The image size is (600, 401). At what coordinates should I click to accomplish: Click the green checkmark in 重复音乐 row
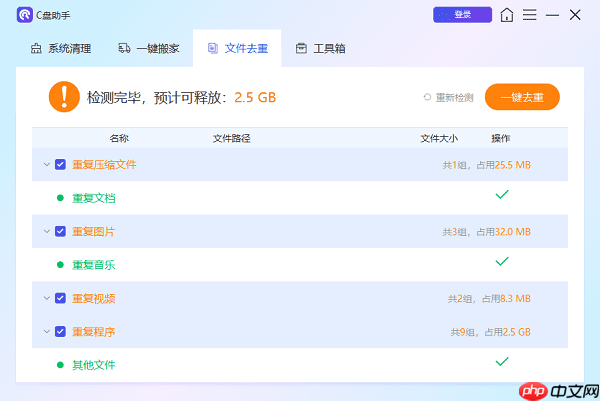502,261
